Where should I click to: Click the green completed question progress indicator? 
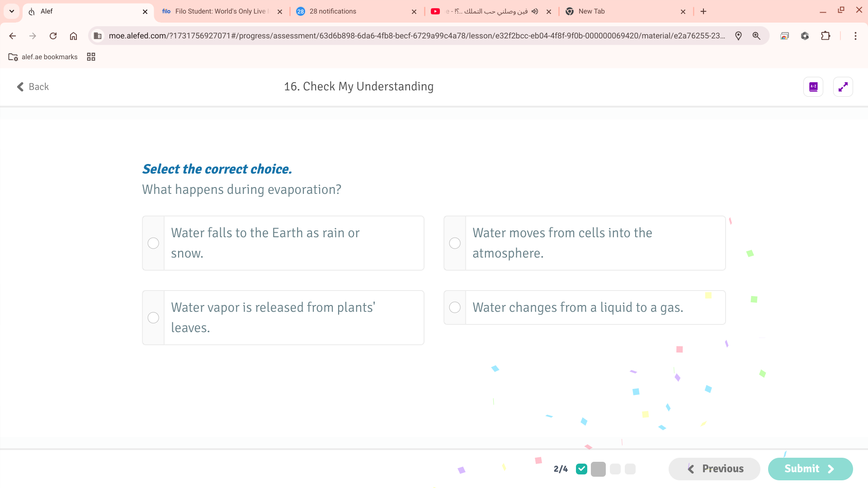(581, 469)
